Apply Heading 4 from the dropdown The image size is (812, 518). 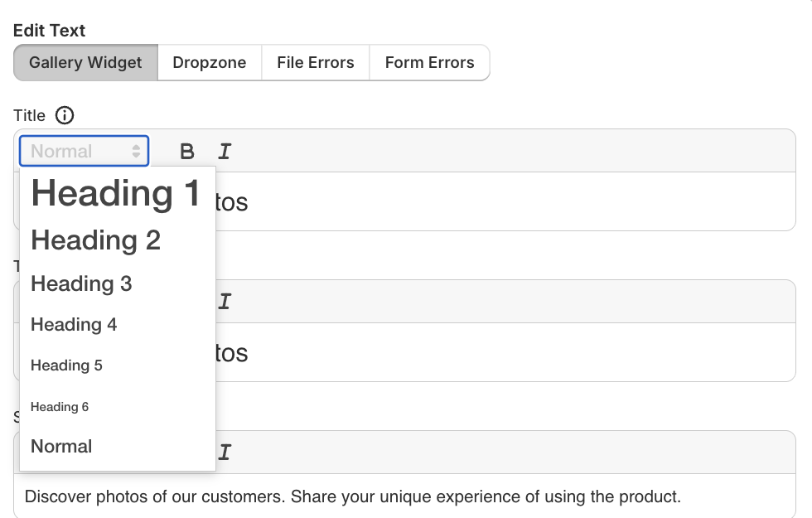pos(74,325)
